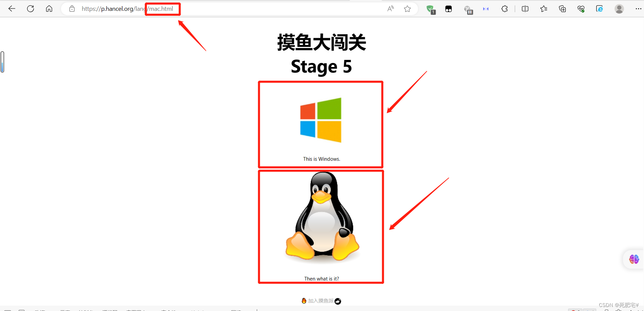Go back using the browser back arrow
The height and width of the screenshot is (311, 644).
[x=12, y=9]
